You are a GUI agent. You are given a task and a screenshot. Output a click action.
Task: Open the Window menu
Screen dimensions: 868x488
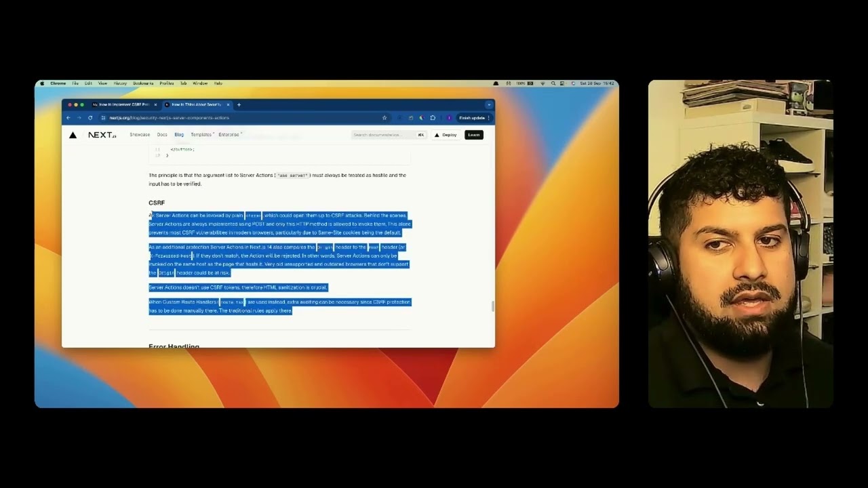coord(200,83)
